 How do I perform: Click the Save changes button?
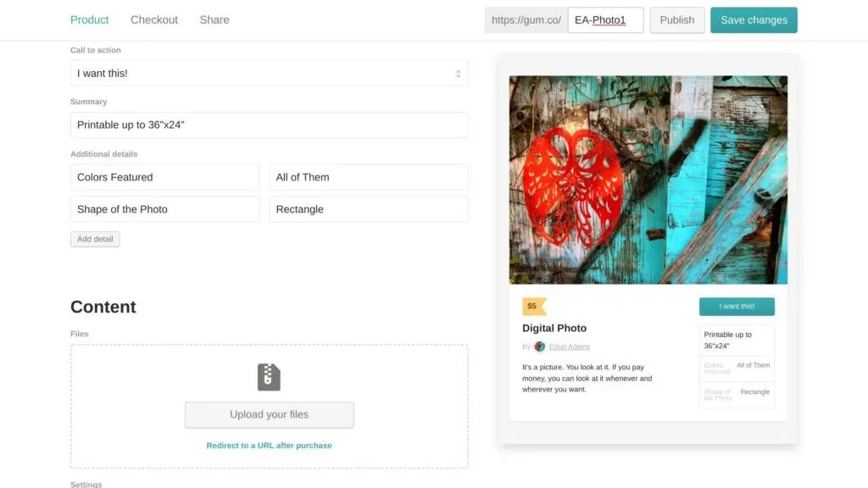click(754, 19)
